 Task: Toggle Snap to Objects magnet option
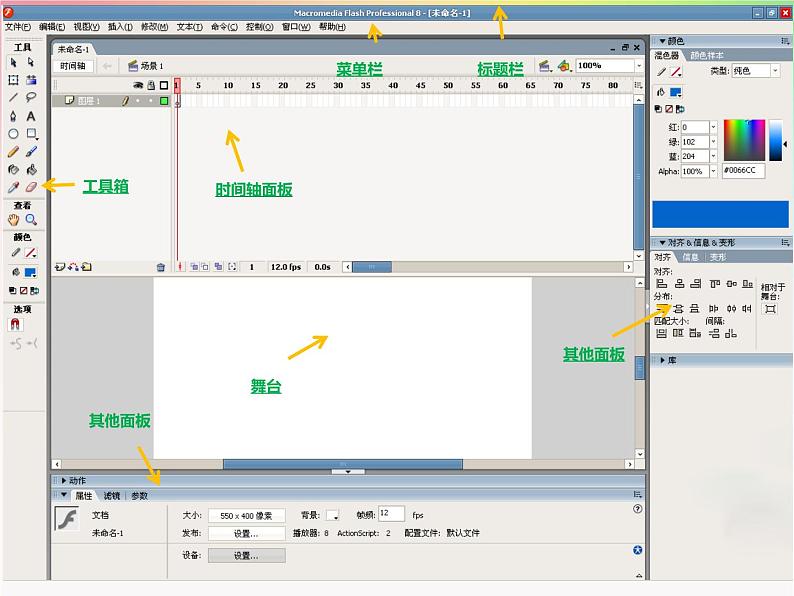[x=15, y=324]
